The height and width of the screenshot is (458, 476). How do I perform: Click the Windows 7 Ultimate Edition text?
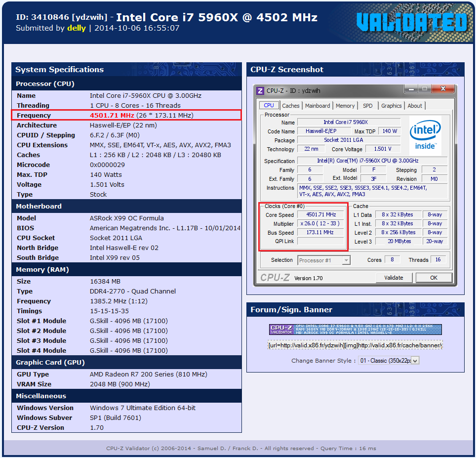coord(143,408)
